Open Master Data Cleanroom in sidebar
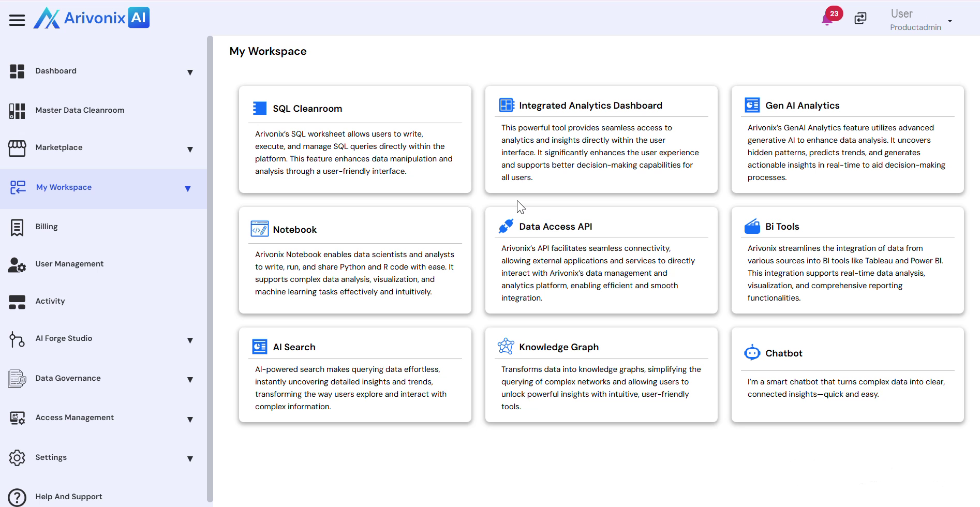 [80, 110]
